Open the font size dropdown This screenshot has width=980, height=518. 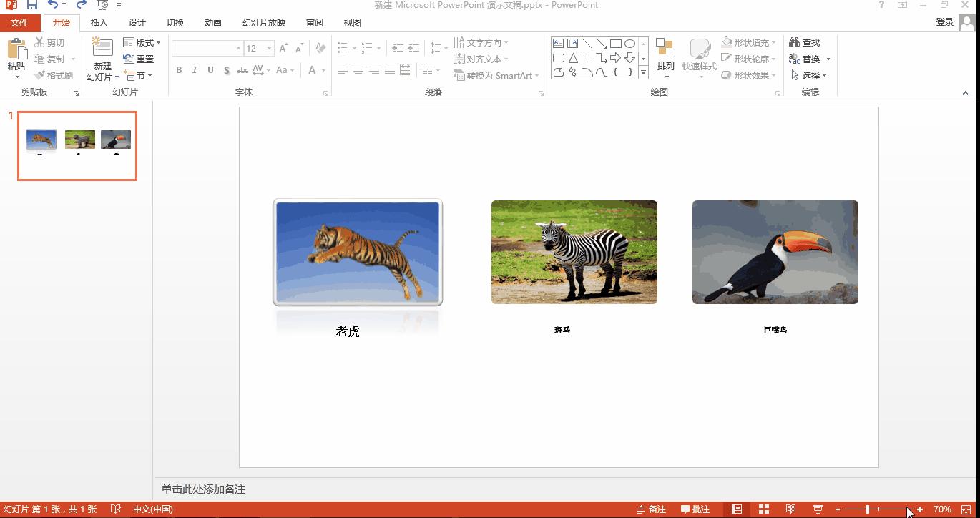[269, 49]
